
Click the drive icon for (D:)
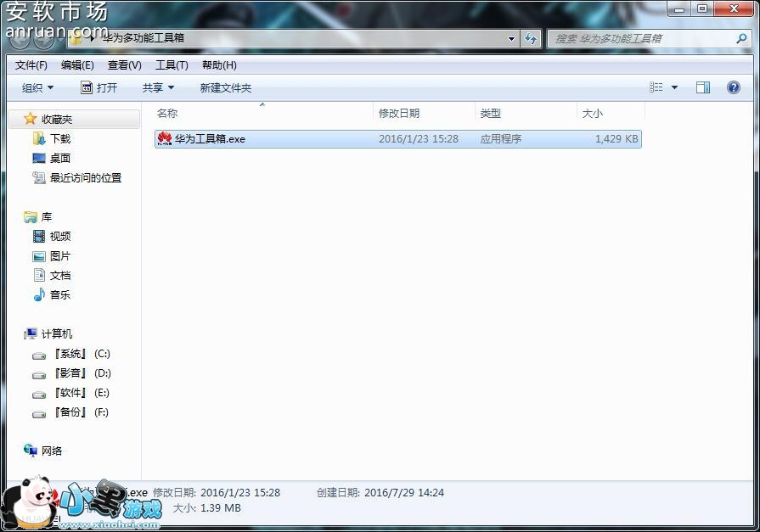39,375
